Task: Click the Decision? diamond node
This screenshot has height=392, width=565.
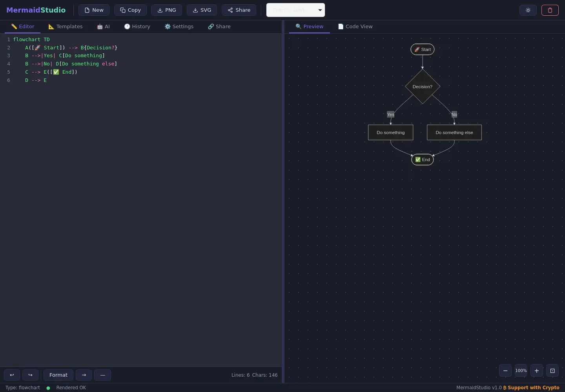Action: (x=423, y=87)
